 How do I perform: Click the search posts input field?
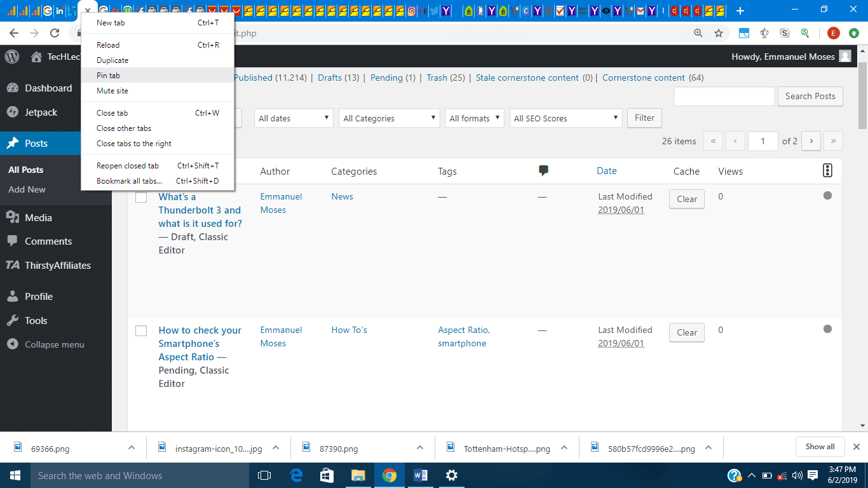[724, 96]
